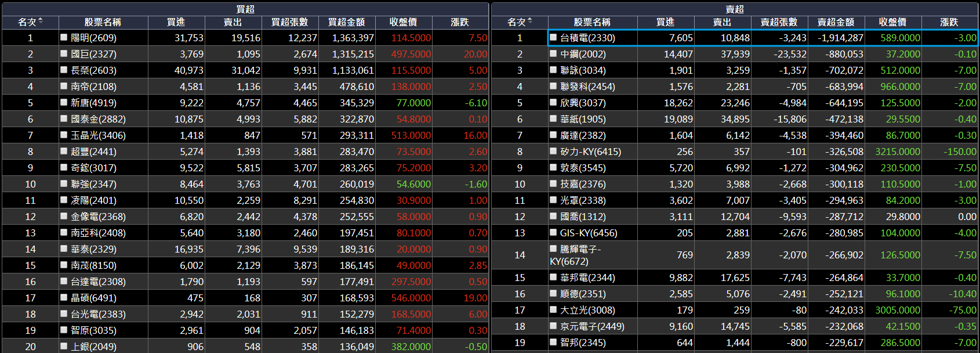
Task: Open stock 南帝(2108)
Action: (93, 87)
